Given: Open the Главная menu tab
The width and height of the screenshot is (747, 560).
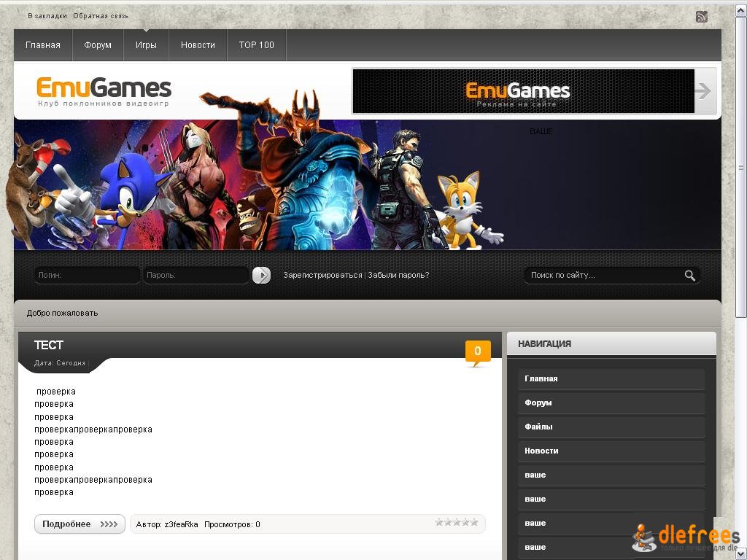Looking at the screenshot, I should tap(43, 45).
